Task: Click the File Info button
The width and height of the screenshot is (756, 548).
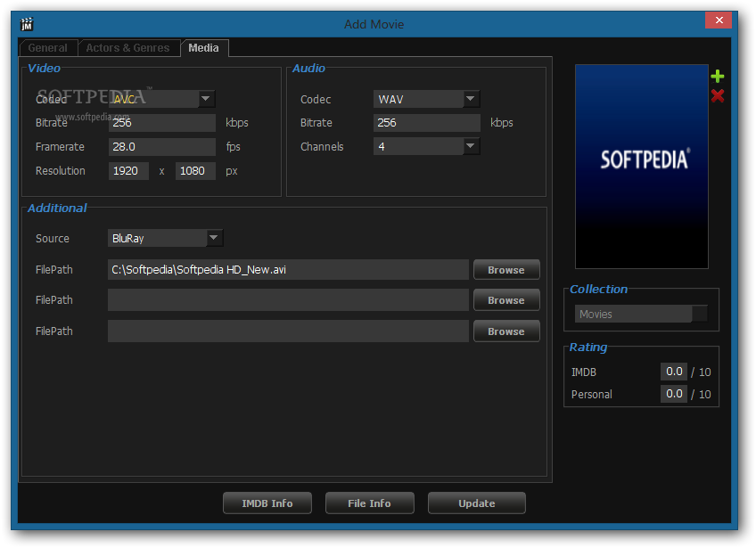Action: (369, 503)
